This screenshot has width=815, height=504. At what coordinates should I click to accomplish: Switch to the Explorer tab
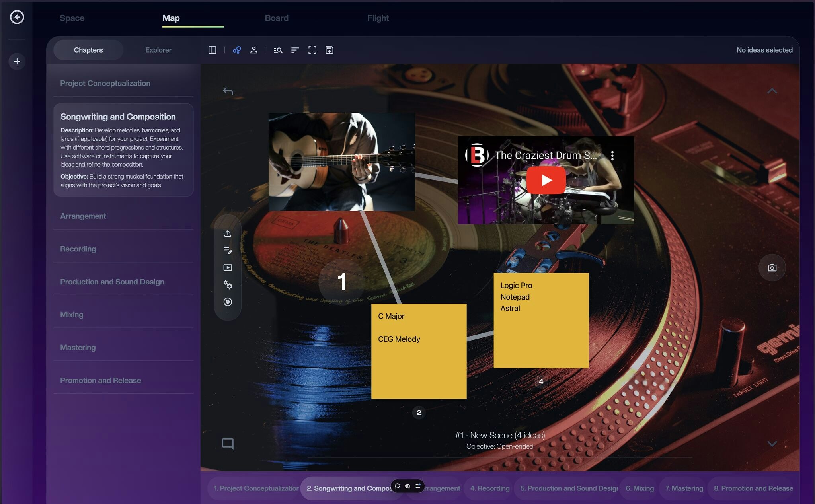[158, 50]
